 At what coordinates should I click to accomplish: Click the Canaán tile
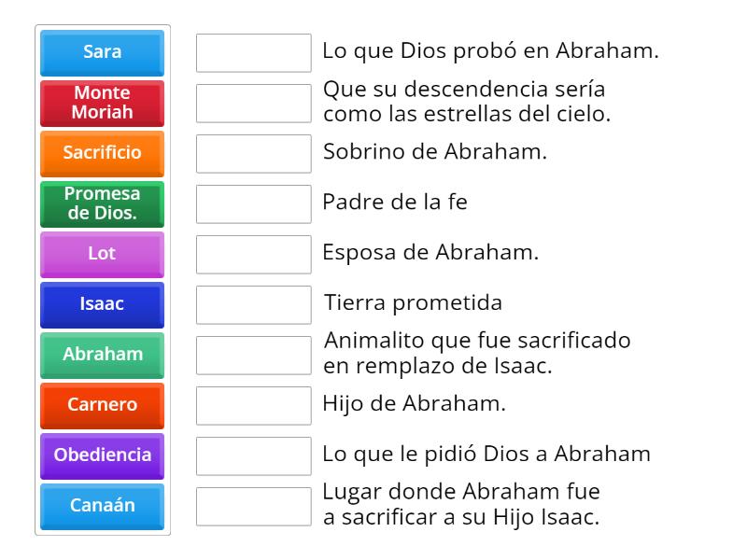pyautogui.click(x=102, y=507)
